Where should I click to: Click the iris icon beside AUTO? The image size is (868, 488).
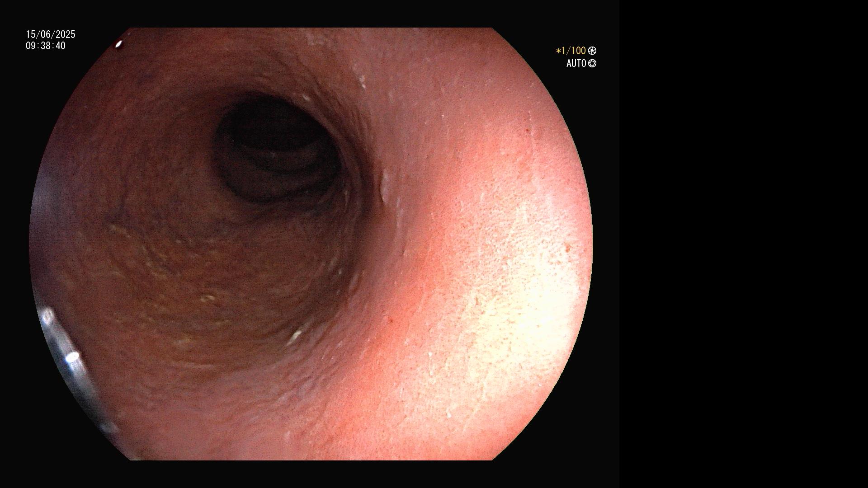pyautogui.click(x=592, y=63)
